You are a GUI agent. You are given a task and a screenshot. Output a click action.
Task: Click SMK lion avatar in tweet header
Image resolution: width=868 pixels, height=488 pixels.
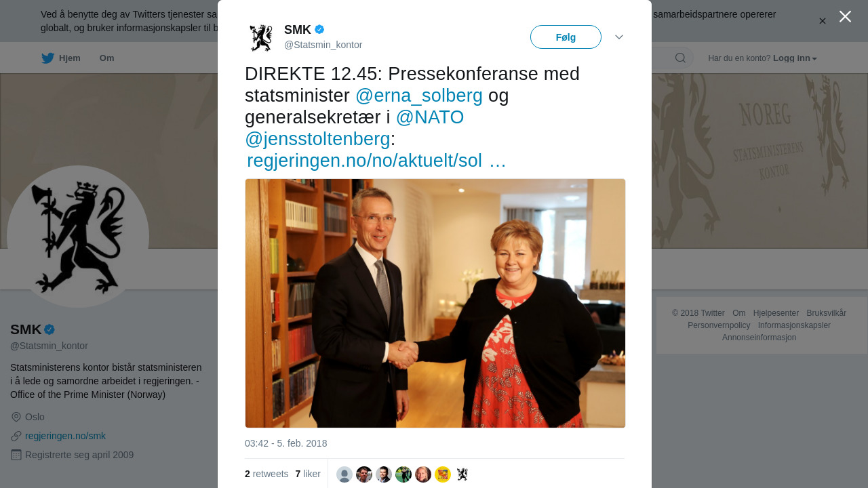(261, 37)
